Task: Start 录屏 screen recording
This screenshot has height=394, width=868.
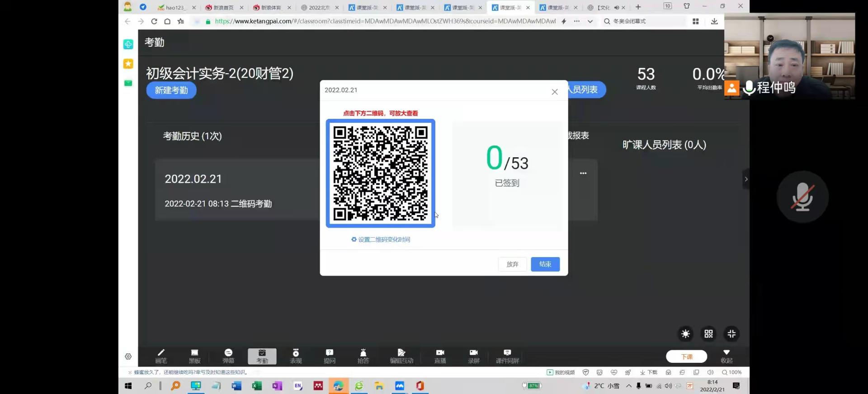Action: [x=473, y=356]
